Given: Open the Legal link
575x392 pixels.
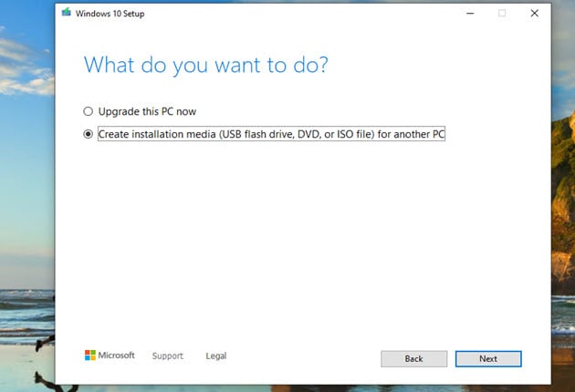Looking at the screenshot, I should (x=216, y=356).
